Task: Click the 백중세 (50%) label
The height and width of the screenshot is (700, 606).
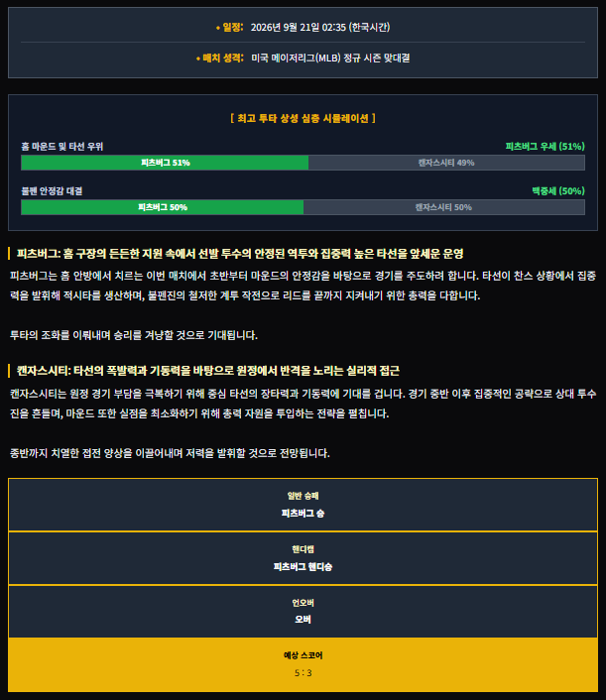Action: [x=558, y=191]
